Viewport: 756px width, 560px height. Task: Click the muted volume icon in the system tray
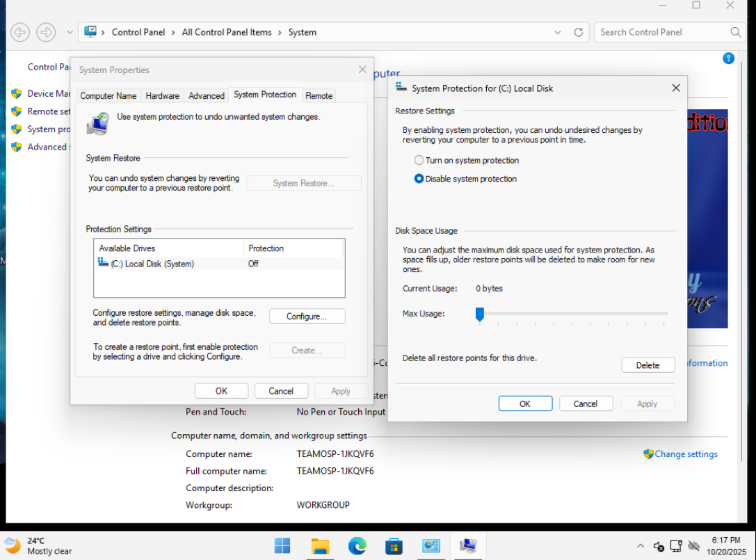pyautogui.click(x=659, y=546)
